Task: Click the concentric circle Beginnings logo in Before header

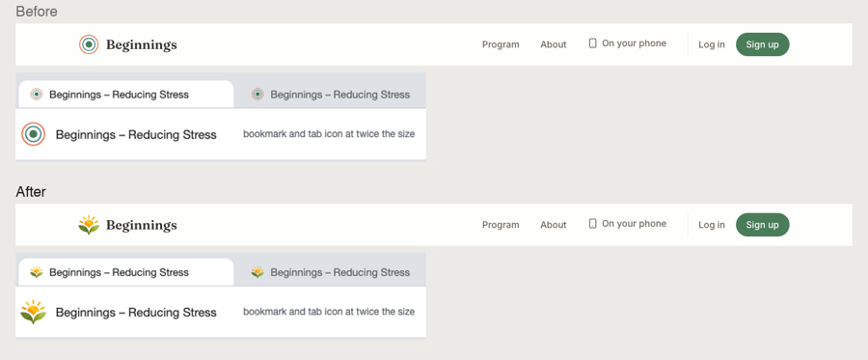Action: (89, 44)
